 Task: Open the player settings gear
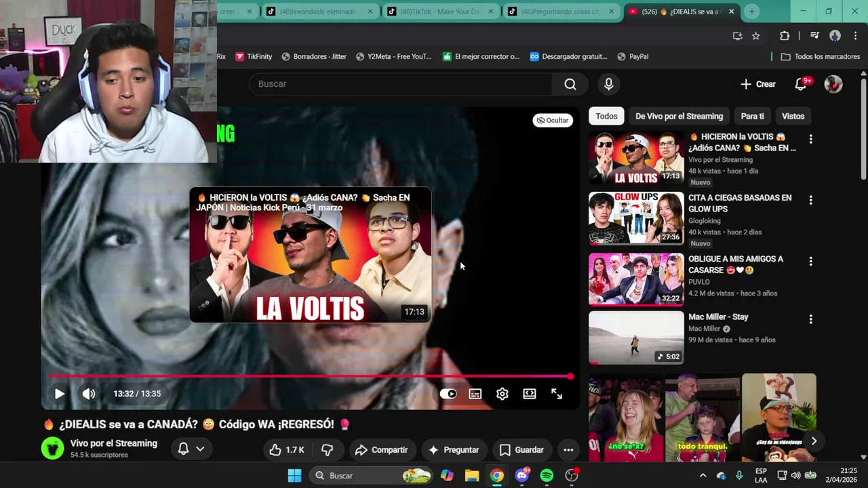pyautogui.click(x=502, y=394)
